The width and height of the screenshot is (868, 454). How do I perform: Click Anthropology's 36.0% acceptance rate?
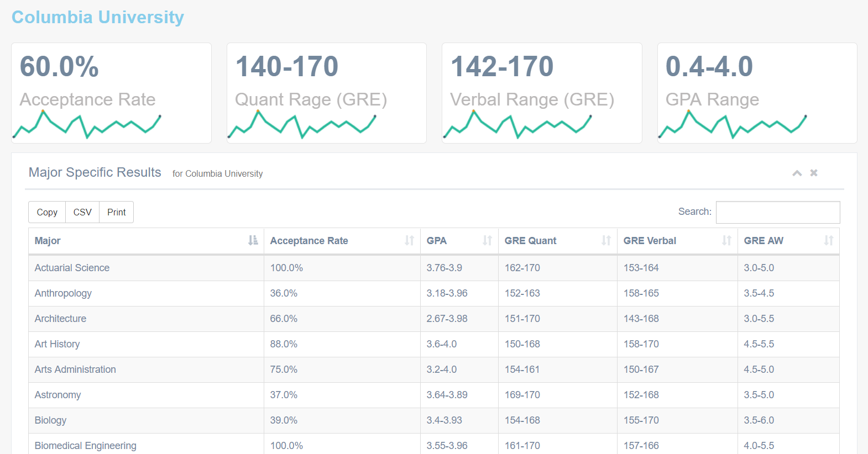click(284, 293)
